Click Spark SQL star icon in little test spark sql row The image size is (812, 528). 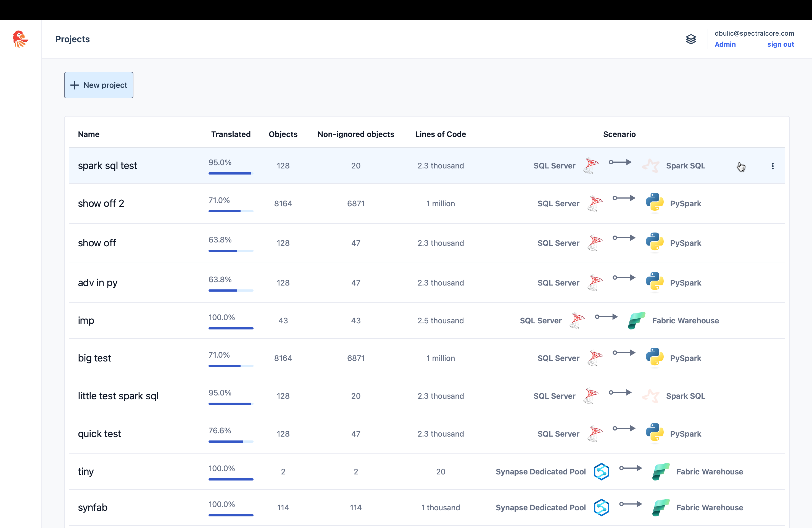[x=650, y=396]
